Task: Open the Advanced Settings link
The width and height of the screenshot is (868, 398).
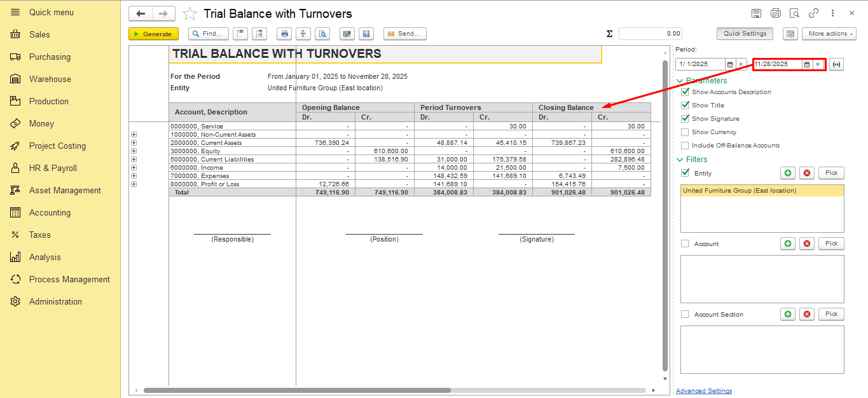Action: point(703,391)
